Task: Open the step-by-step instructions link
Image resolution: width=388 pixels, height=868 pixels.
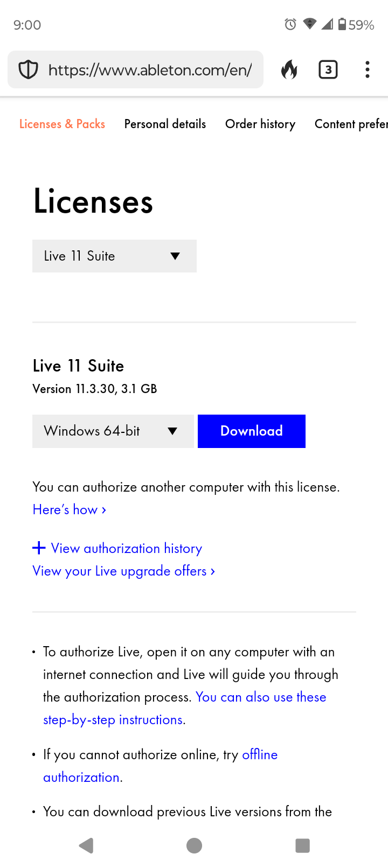Action: point(185,708)
